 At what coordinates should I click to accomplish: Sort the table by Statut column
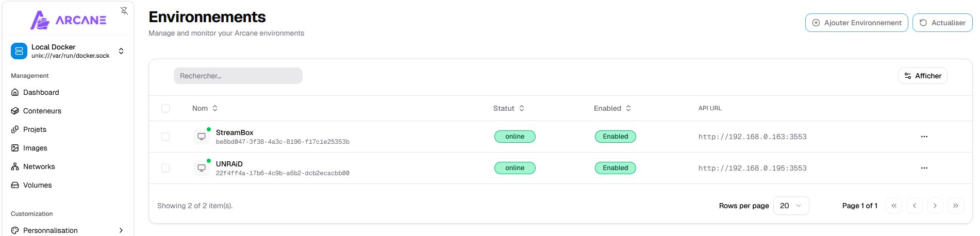(508, 108)
